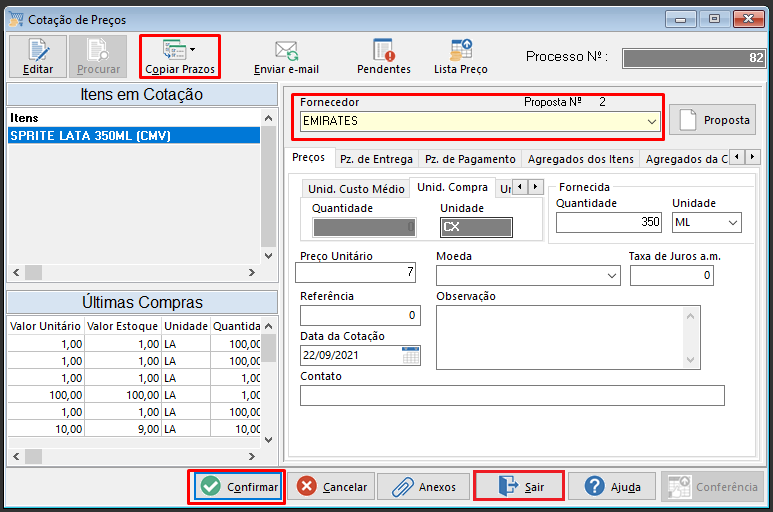Open the Copiar Prazos tool
773x512 pixels.
(180, 56)
